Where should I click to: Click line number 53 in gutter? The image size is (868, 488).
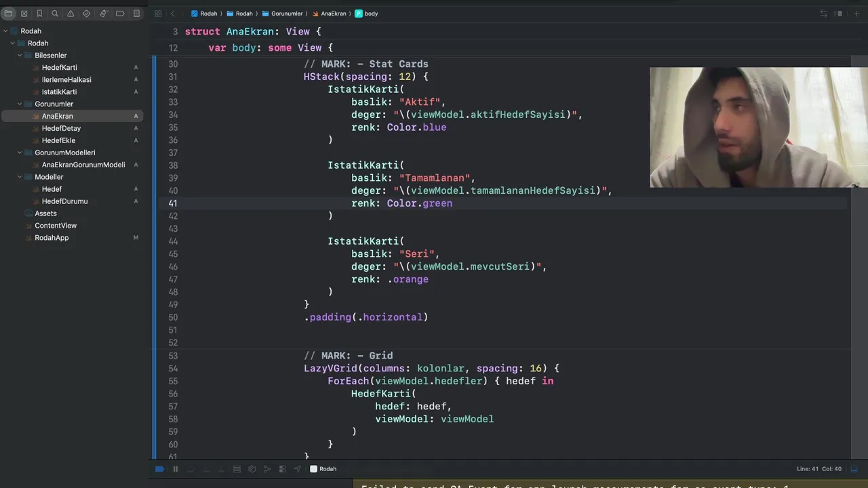173,356
